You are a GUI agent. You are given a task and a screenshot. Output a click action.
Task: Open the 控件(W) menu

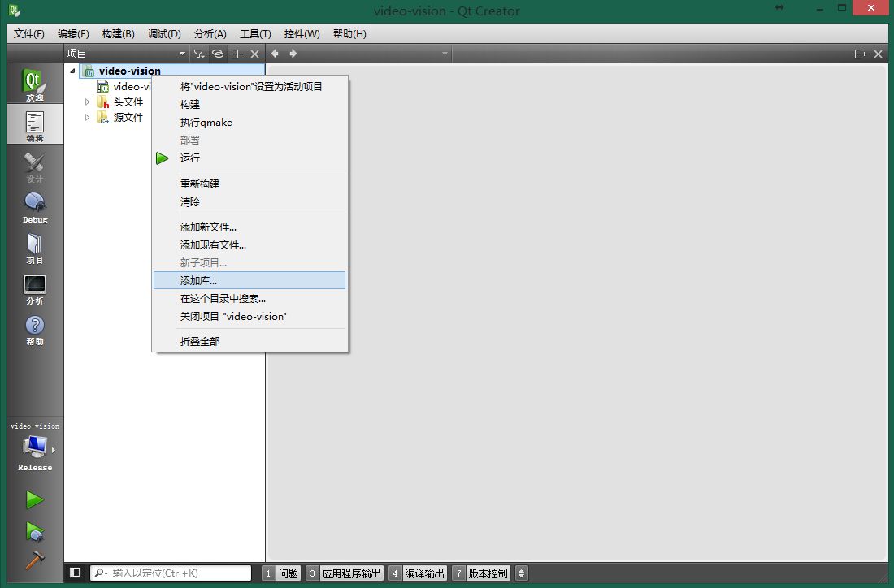[302, 33]
